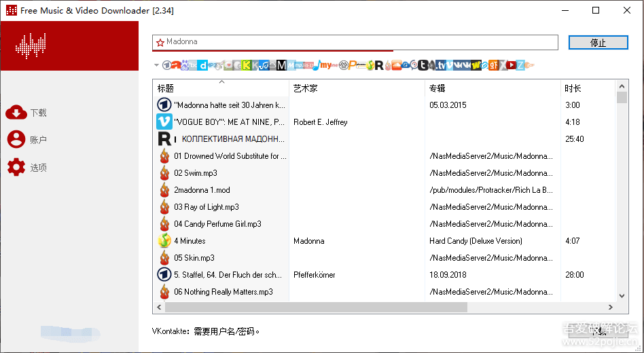Screen dimensions: 644x353
Task: Click the grey X source icon
Action: pos(503,65)
